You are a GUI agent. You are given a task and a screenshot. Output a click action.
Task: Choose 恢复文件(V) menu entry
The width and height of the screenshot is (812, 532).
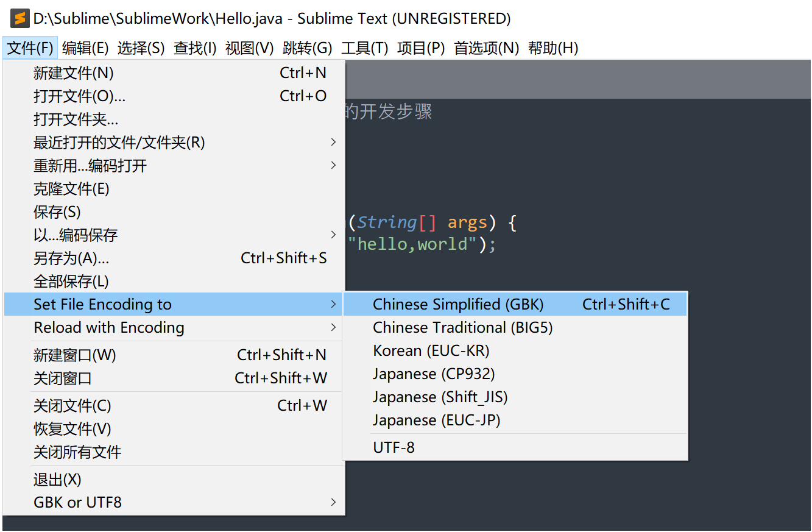click(174, 428)
